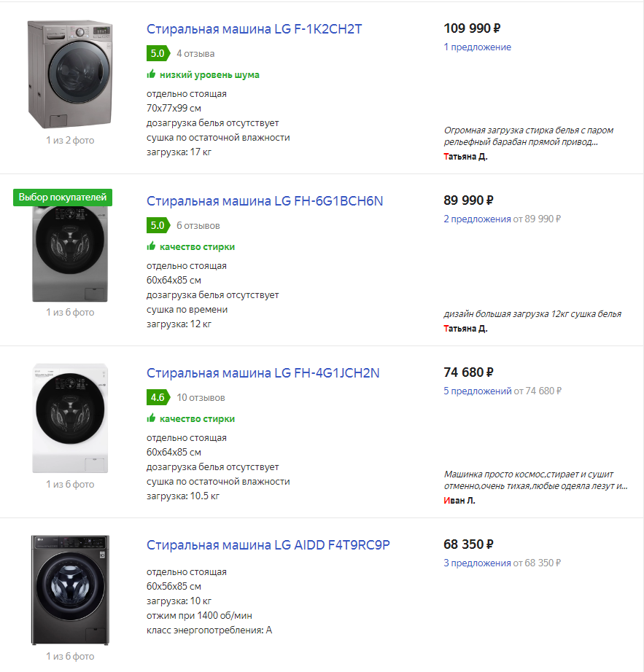Click the black LG AIDD F4T9RC9P photo
This screenshot has height=672, width=644.
coord(69,590)
